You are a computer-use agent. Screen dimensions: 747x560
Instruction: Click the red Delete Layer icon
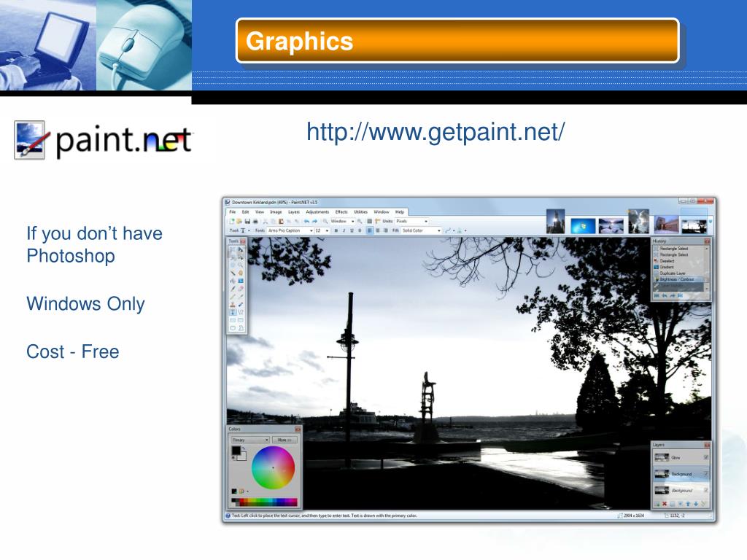pos(665,504)
